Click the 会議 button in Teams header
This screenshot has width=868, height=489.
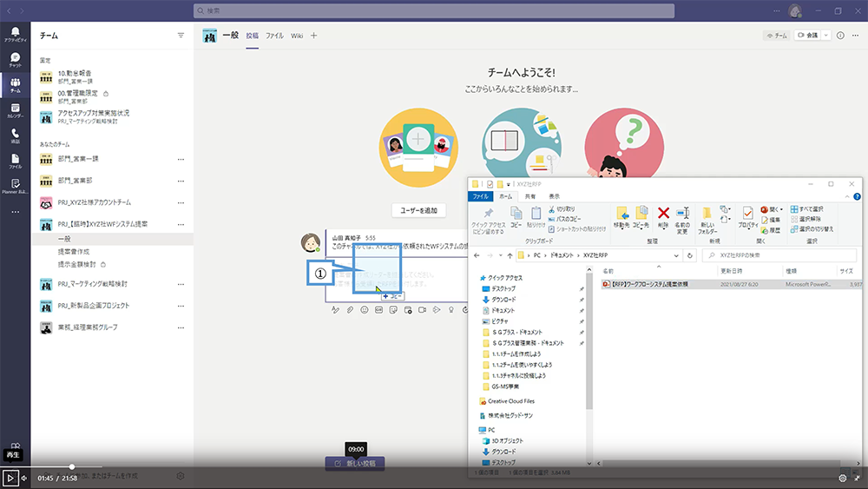coord(807,36)
